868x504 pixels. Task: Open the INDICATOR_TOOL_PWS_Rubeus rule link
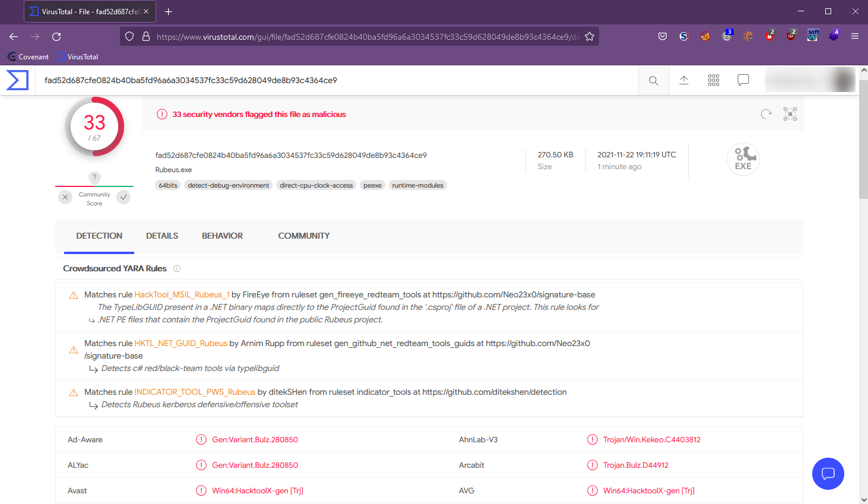pos(195,392)
